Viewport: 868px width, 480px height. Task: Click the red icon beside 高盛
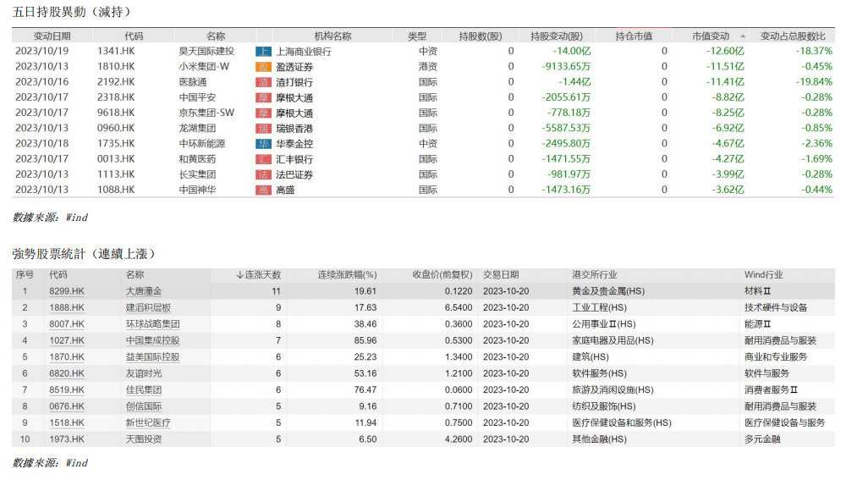coord(263,190)
